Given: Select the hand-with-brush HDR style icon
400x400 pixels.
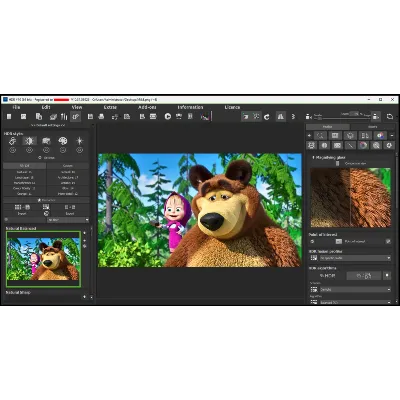Looking at the screenshot, I should [13, 141].
